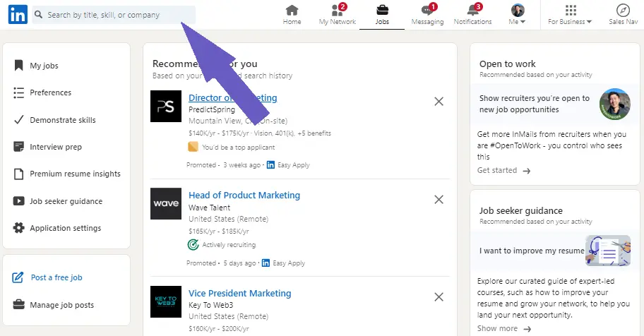644x336 pixels.
Task: Click I want to improve my resume
Action: pyautogui.click(x=532, y=251)
